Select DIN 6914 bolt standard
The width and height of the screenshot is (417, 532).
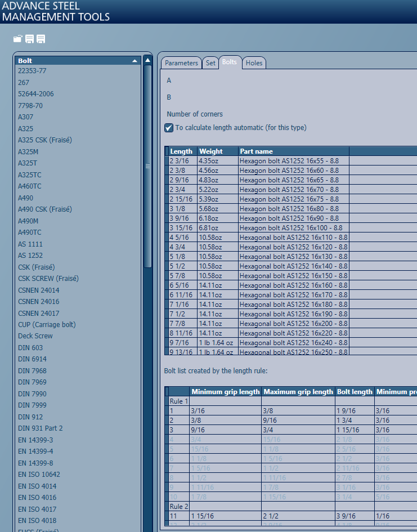[32, 359]
